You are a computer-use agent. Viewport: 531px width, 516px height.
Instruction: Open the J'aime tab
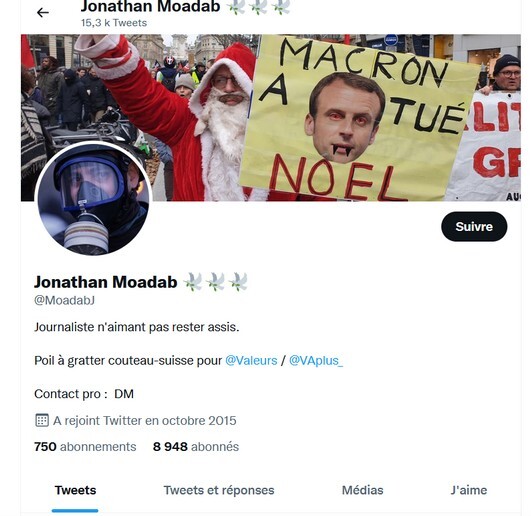click(x=469, y=490)
